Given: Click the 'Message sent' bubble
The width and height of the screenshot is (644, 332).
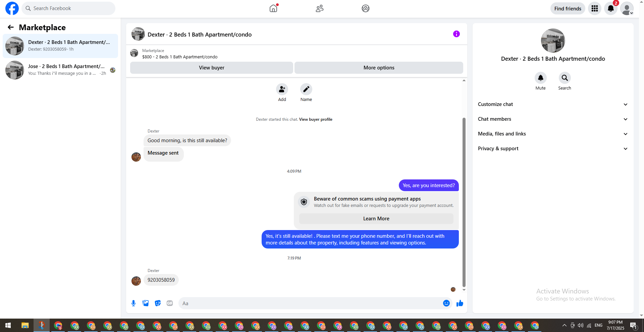Looking at the screenshot, I should point(163,154).
